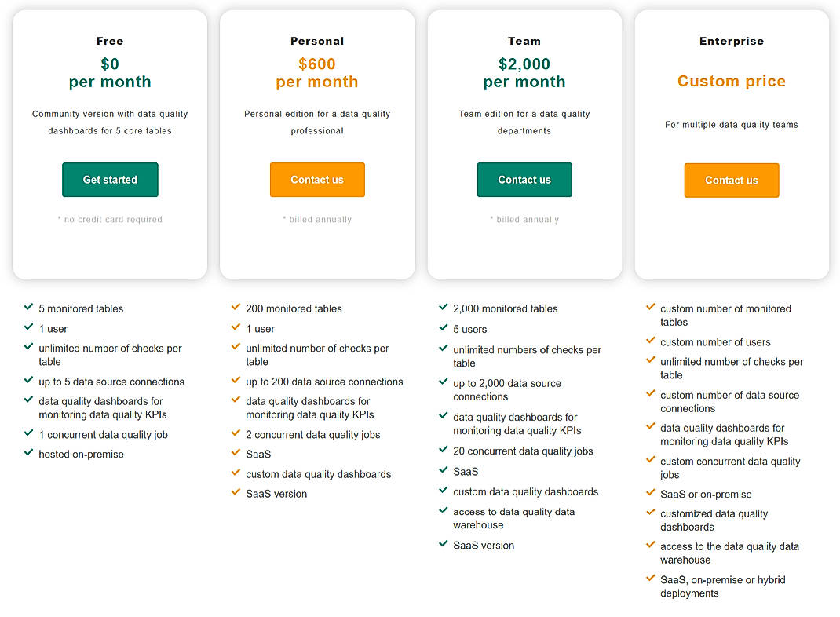Click the checkmark beside "2,000 monitored tables"
Image resolution: width=840 pixels, height=617 pixels.
443,308
